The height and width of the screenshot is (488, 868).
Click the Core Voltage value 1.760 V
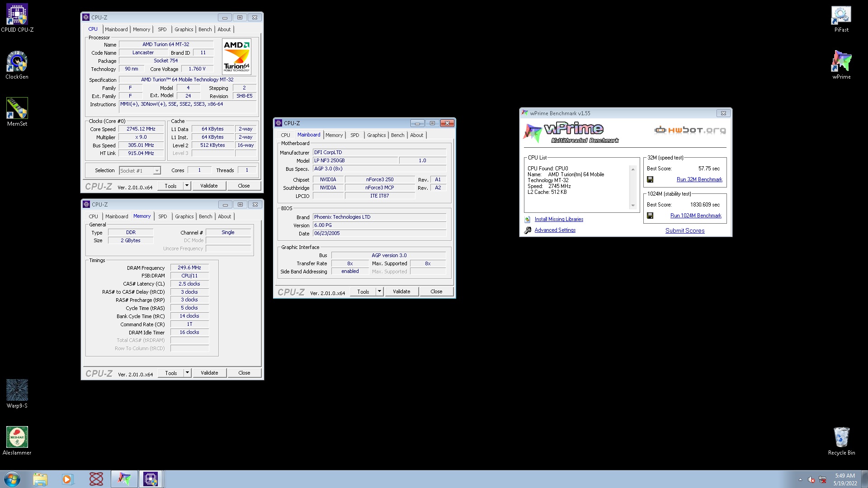pos(197,69)
